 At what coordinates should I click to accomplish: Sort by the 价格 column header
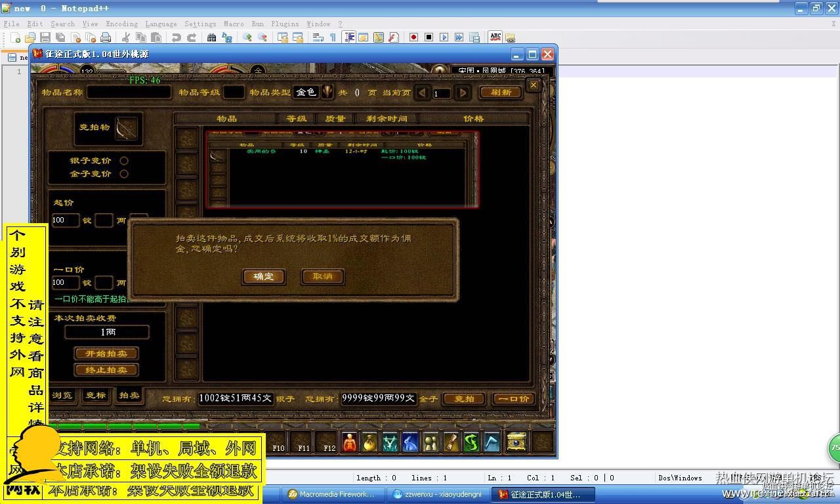[474, 119]
